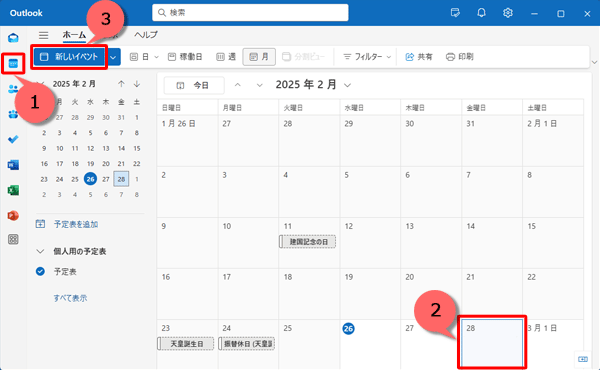Viewport: 600px width, 370px height.
Task: Collapse 個人用の予定表 group
Action: [40, 251]
